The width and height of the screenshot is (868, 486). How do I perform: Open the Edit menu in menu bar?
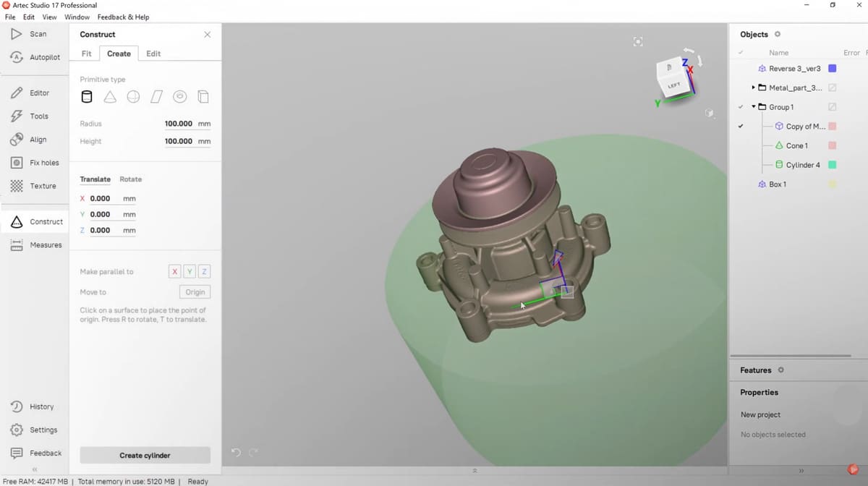(29, 17)
